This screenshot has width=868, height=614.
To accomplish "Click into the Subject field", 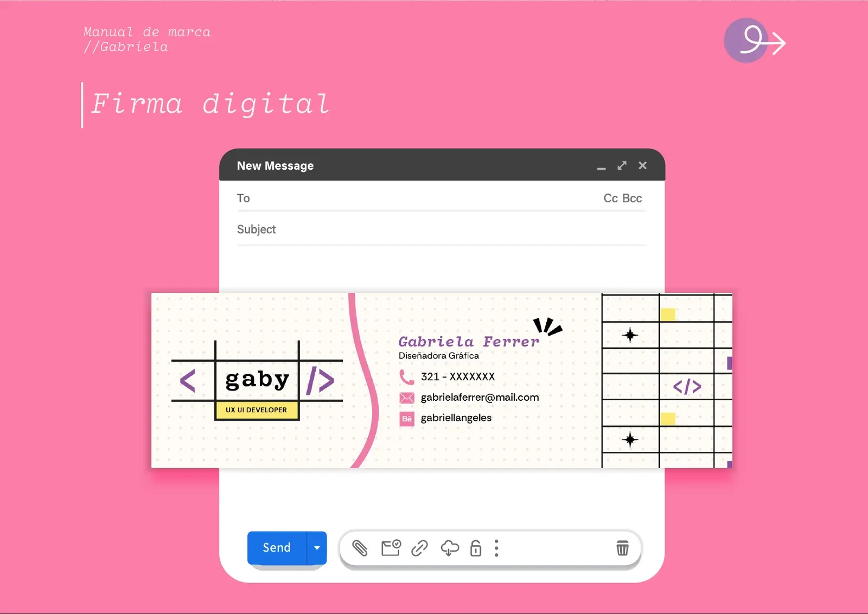I will (441, 229).
